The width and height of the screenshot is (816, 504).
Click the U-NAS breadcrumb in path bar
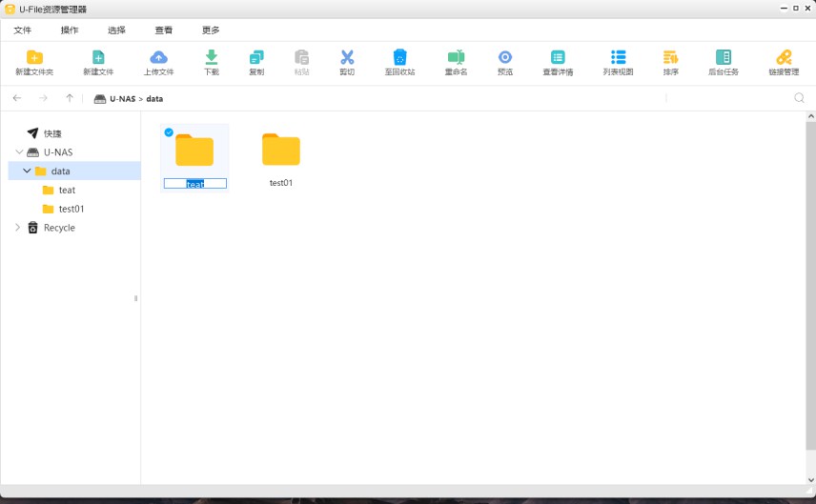[121, 99]
